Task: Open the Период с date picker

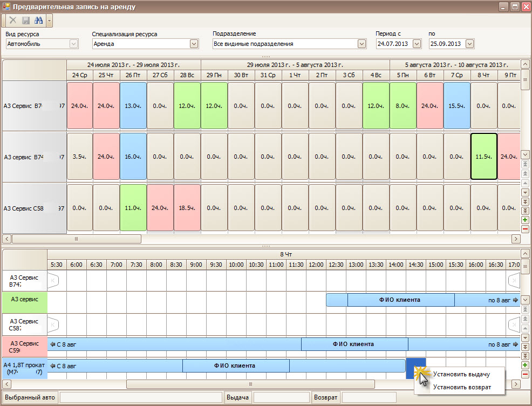Action: pos(416,44)
